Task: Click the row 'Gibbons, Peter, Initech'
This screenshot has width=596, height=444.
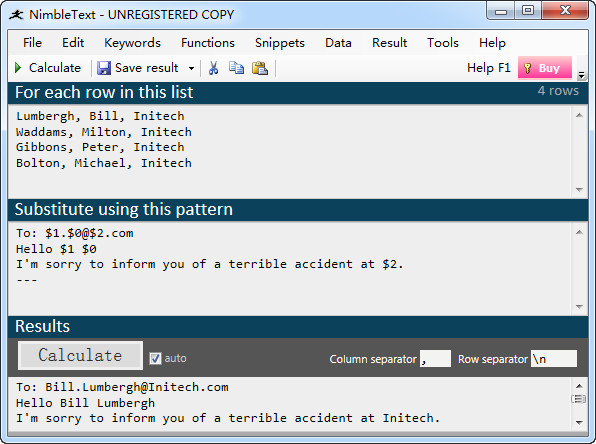Action: pos(100,147)
